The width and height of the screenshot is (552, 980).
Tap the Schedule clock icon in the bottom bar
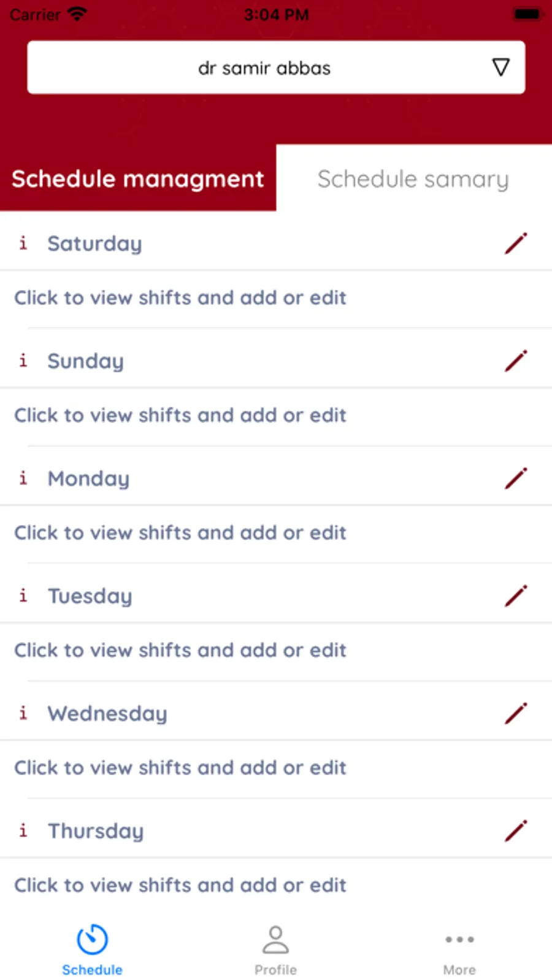pos(92,940)
